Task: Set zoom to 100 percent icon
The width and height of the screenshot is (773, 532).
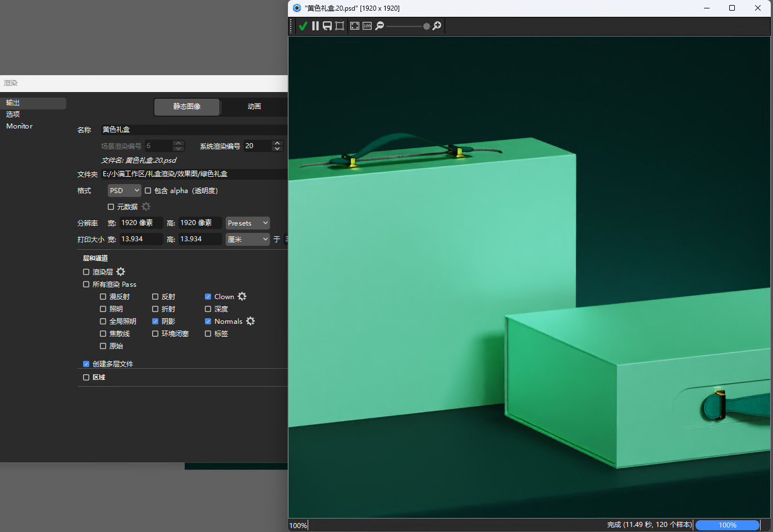Action: [x=367, y=26]
